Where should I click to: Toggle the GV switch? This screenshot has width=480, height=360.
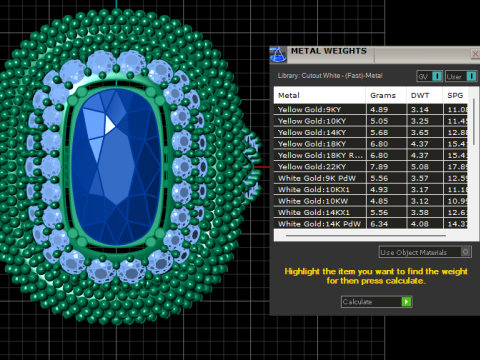click(430, 76)
